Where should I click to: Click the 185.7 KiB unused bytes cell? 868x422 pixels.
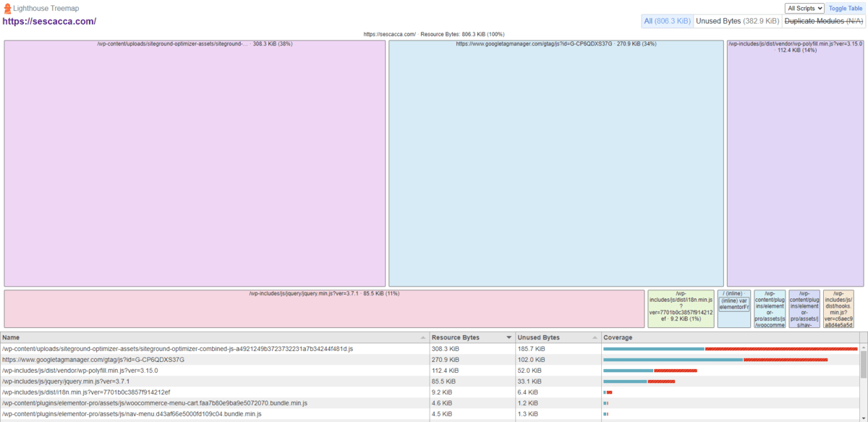[x=558, y=349]
